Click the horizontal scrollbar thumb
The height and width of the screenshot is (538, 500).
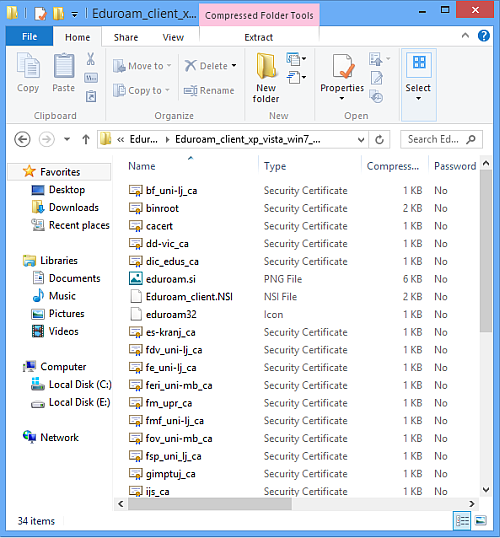[x=210, y=504]
